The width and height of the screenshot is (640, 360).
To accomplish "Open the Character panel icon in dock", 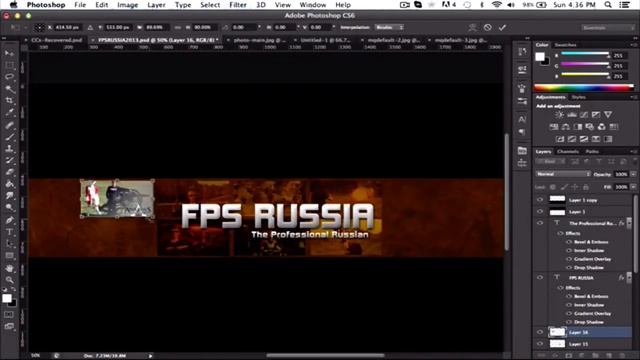I will coord(522,119).
